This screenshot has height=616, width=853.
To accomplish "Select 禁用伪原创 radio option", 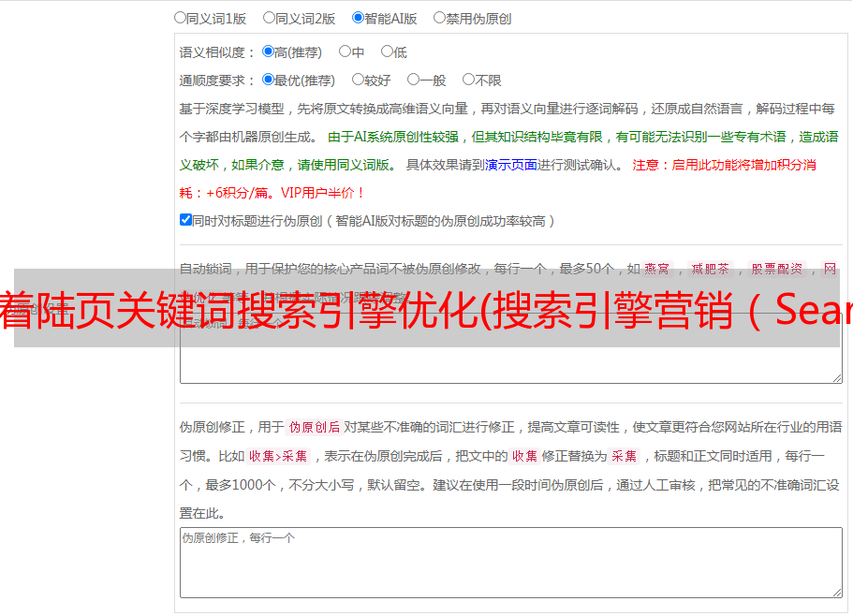I will pos(439,18).
